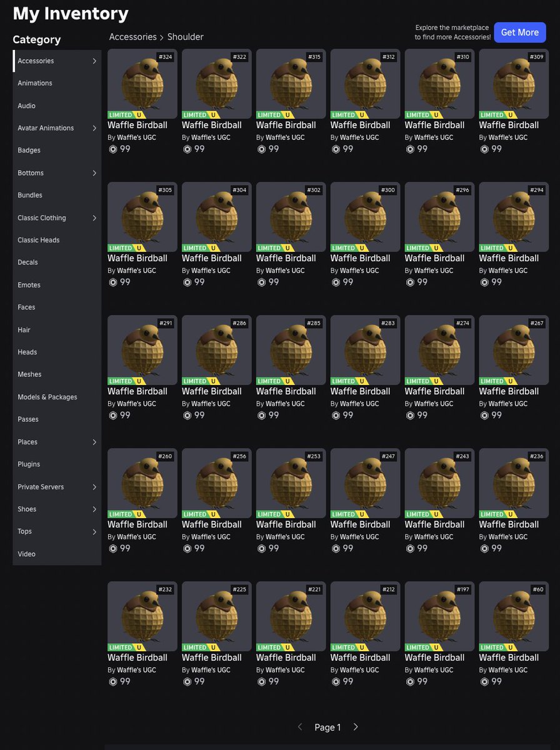Open the Birdball thumbnail tagged #197
Image resolution: width=560 pixels, height=750 pixels.
pos(440,616)
